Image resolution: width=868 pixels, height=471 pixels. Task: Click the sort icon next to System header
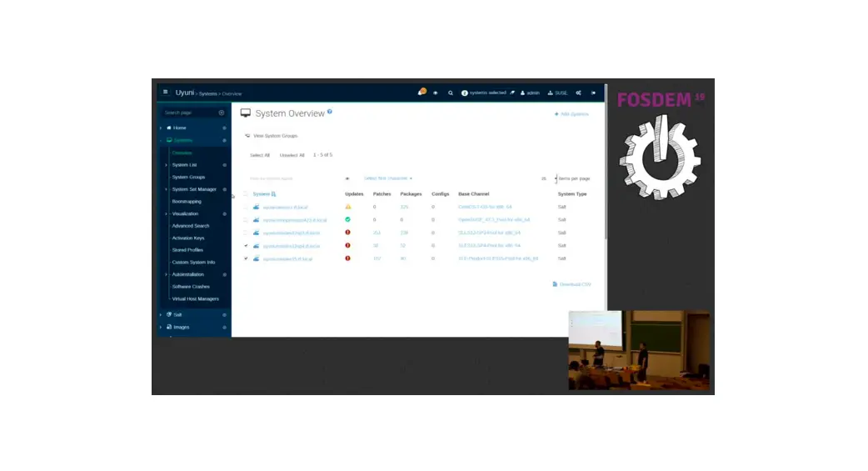(x=273, y=194)
